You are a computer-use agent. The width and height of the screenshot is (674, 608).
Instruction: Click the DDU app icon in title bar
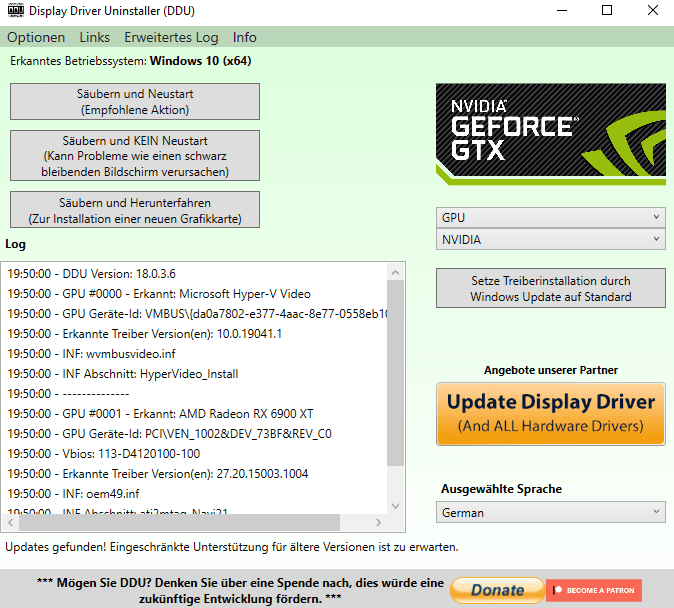(16, 10)
